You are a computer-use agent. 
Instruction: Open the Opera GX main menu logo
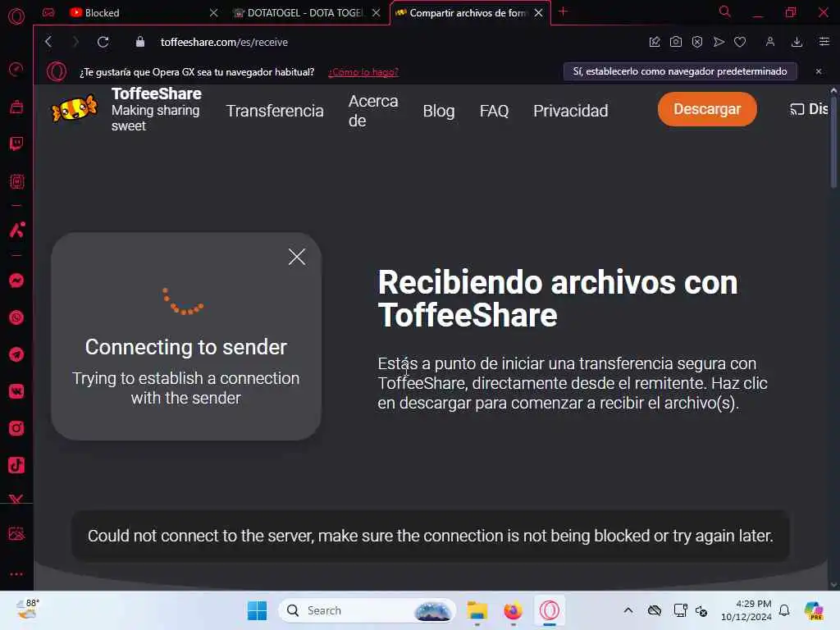pos(16,16)
